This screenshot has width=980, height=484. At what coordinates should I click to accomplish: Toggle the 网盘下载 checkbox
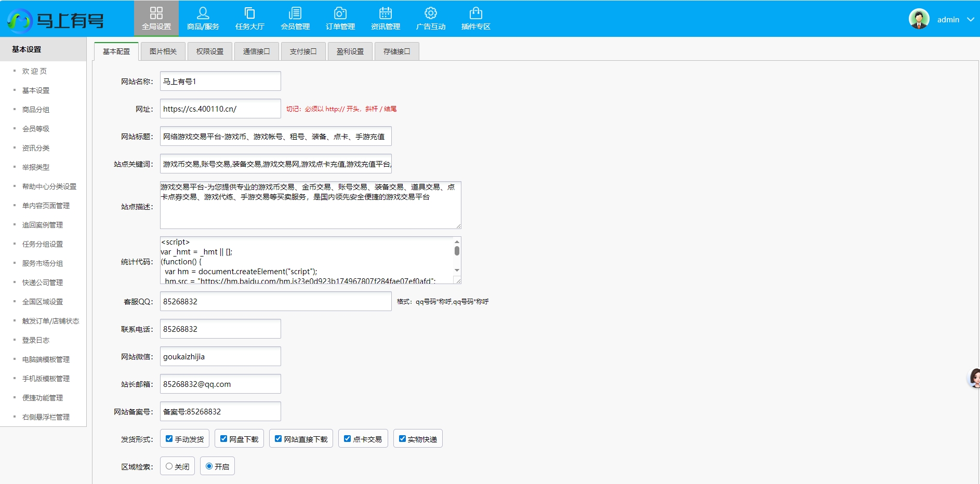coord(224,439)
